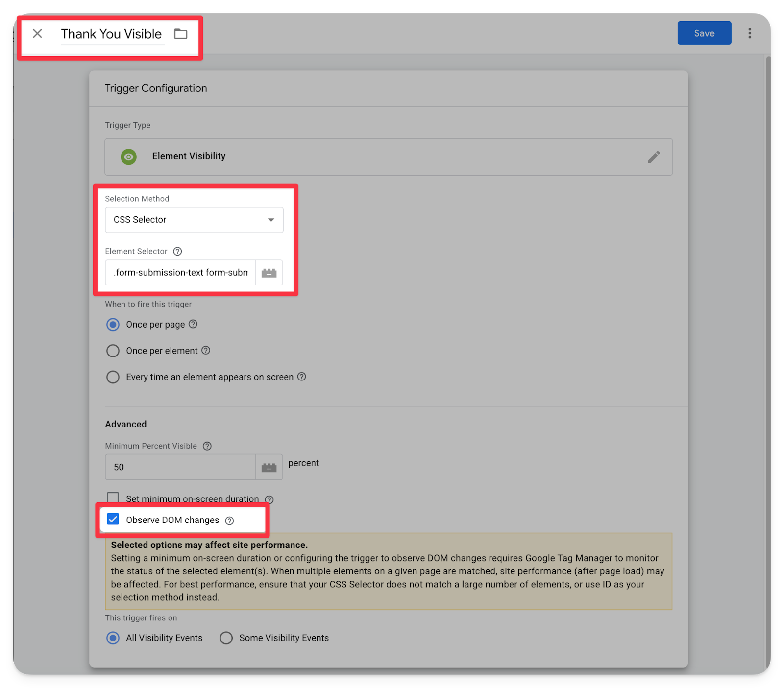
Task: Expand the Selection Method CSS Selector dropdown
Action: [194, 220]
